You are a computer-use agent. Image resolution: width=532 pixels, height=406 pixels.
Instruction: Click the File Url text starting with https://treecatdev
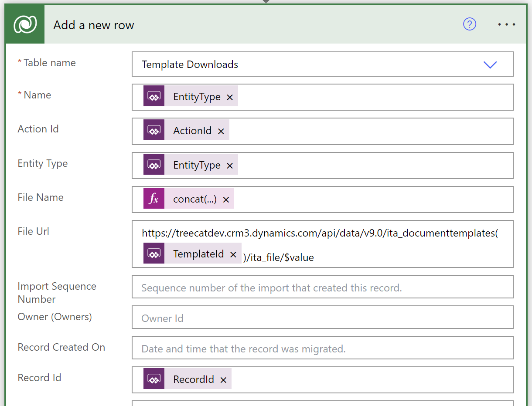click(x=320, y=233)
